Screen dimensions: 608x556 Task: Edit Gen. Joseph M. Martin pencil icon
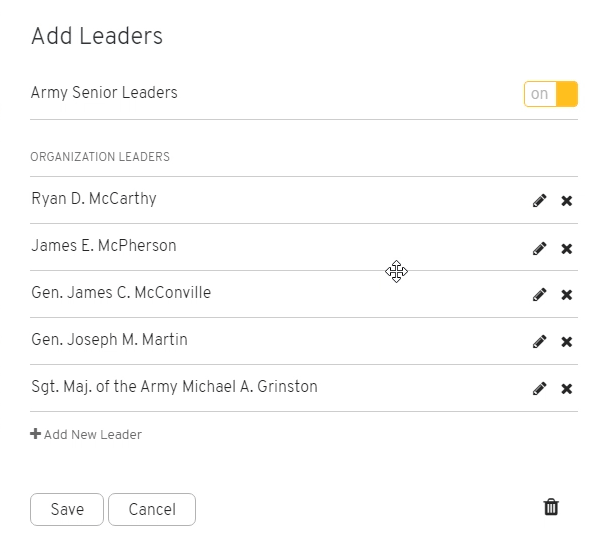[x=539, y=341]
